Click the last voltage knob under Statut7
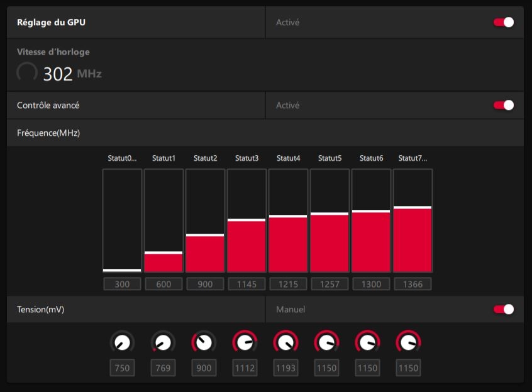Screen dimensions: 532x392 tap(408, 342)
